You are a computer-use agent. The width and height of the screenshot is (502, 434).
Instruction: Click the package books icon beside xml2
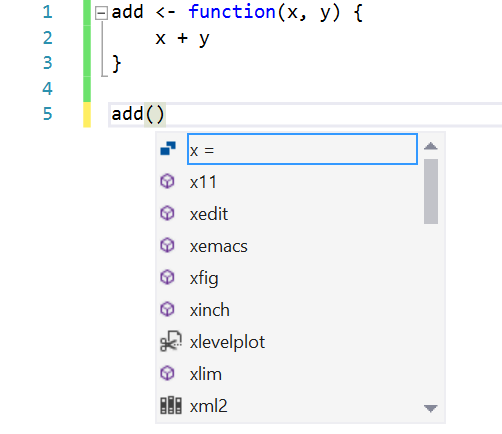click(x=171, y=405)
